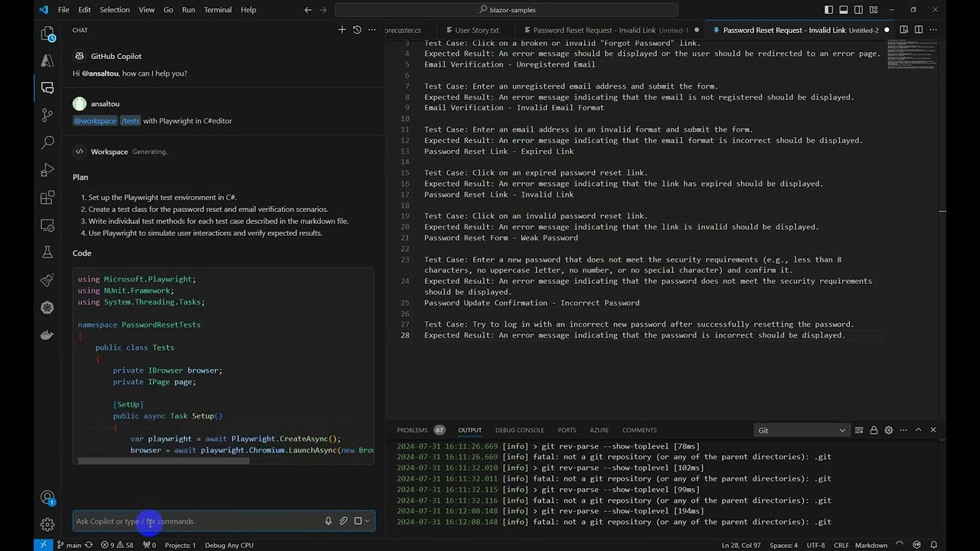
Task: Change Markdown language mode in status bar
Action: (x=871, y=545)
